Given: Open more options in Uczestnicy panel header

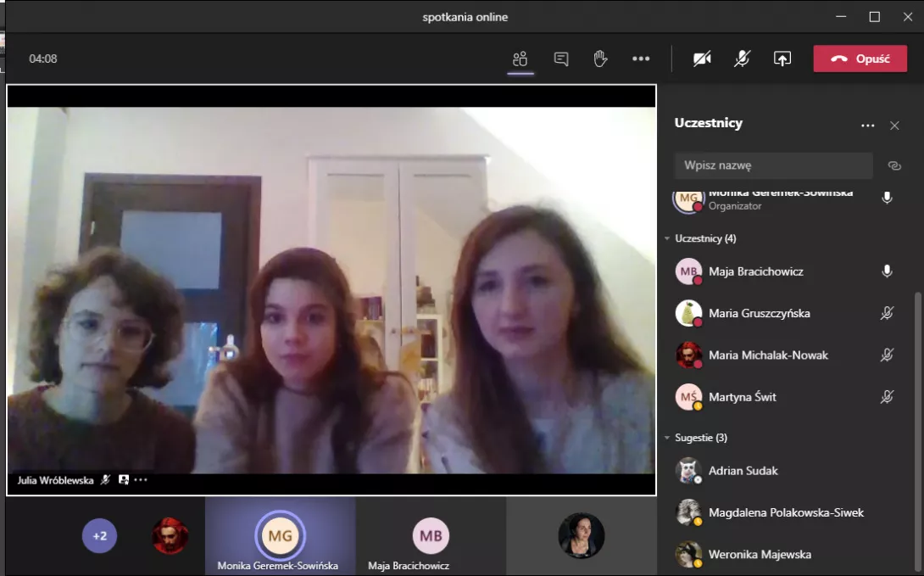Looking at the screenshot, I should coord(867,126).
